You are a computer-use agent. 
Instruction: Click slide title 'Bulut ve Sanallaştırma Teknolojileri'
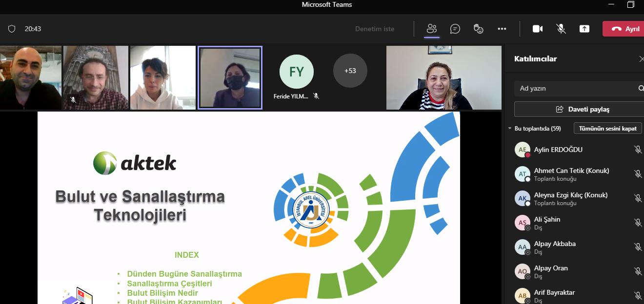point(140,206)
